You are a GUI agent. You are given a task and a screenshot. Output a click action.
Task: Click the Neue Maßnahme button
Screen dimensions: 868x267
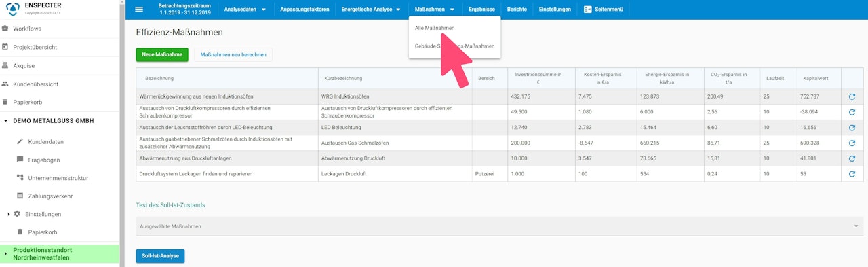coord(162,54)
